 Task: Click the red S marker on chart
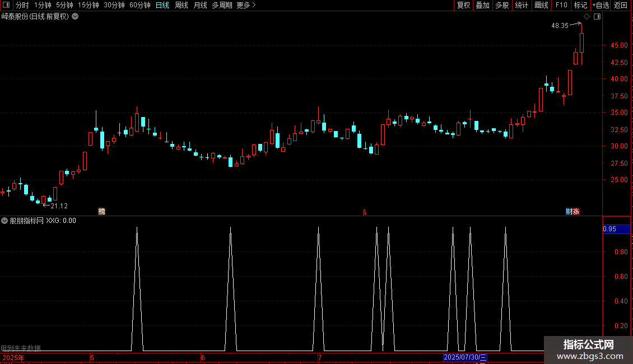[x=365, y=212]
